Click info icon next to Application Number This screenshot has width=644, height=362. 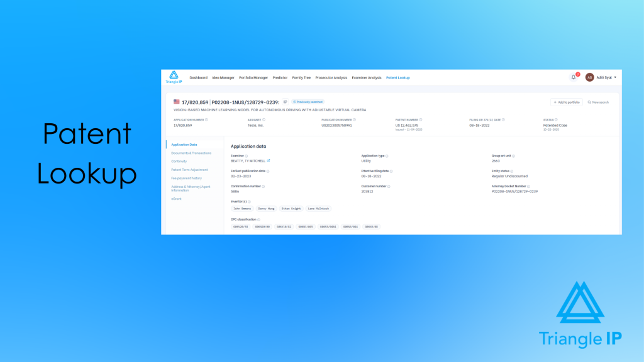pyautogui.click(x=206, y=120)
